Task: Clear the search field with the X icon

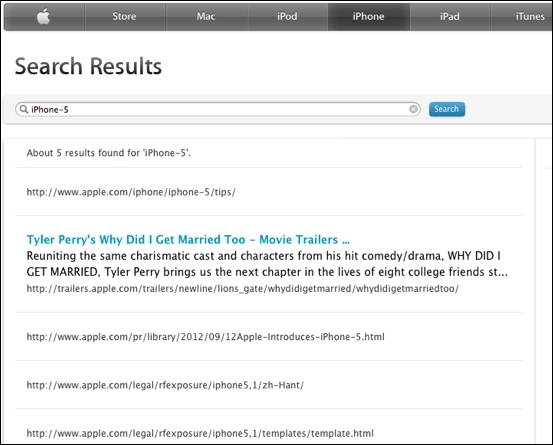Action: (x=413, y=109)
